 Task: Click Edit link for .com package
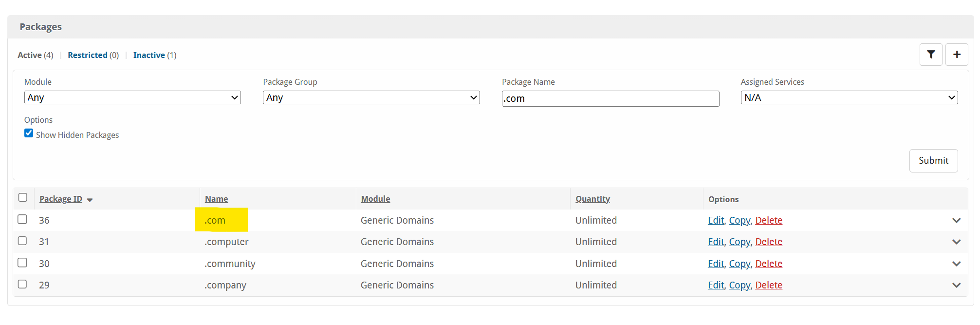click(716, 220)
